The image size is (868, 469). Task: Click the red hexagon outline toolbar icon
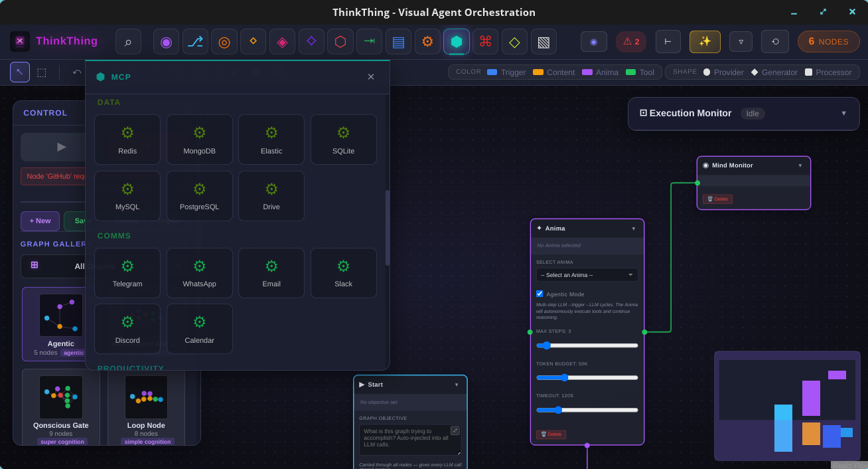click(340, 42)
